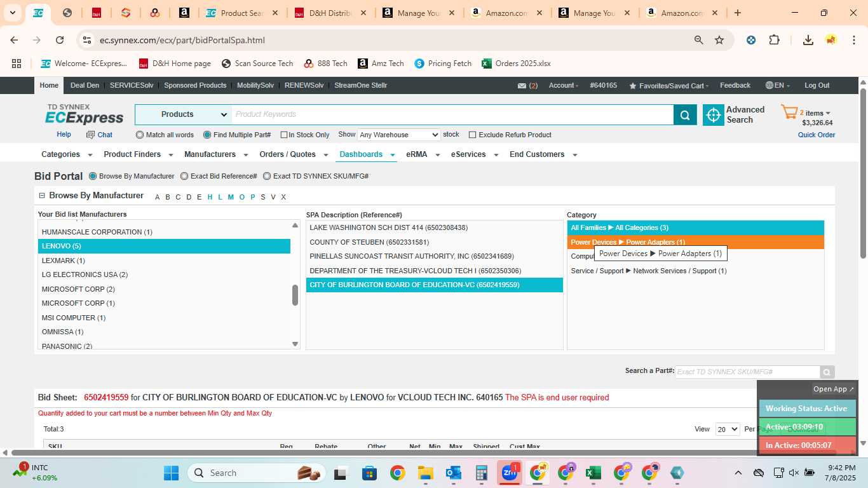Filter manufacturers by letter H
The height and width of the screenshot is (488, 868).
[x=210, y=197]
